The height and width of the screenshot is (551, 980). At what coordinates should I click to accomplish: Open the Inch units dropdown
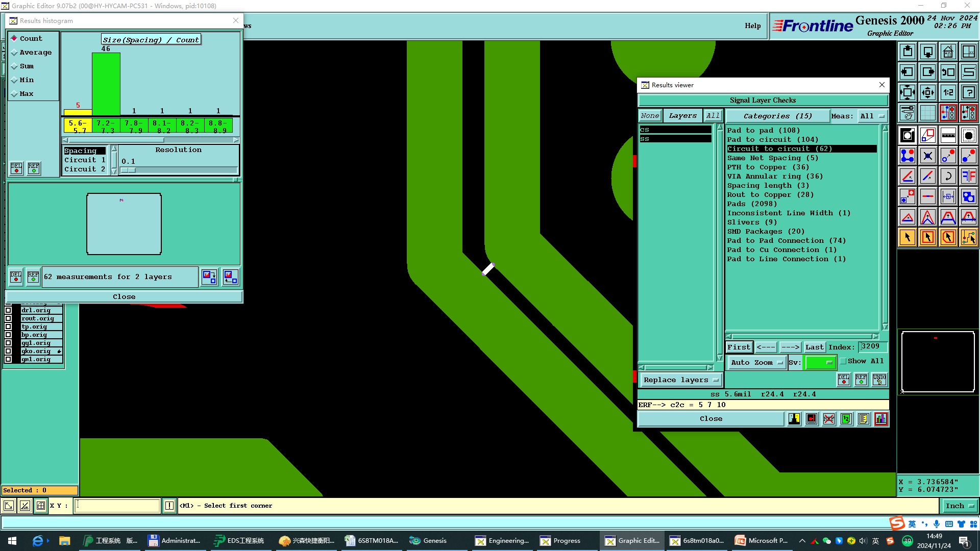[x=960, y=506]
